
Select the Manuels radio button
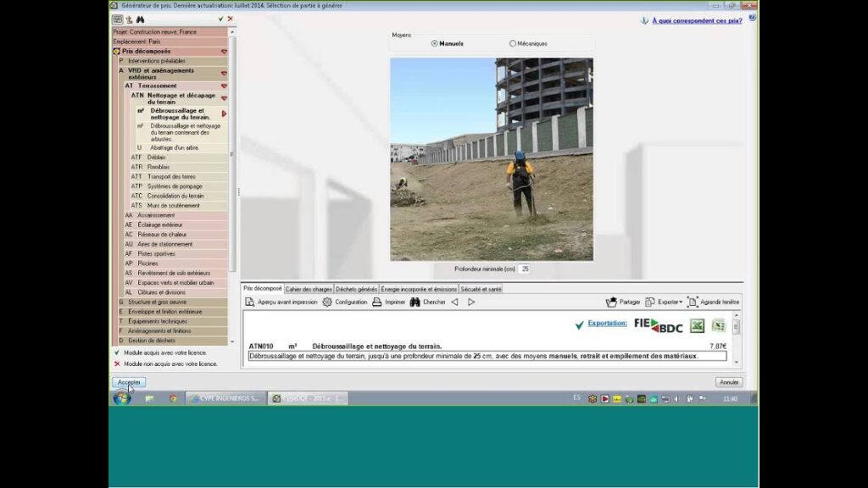pyautogui.click(x=435, y=43)
